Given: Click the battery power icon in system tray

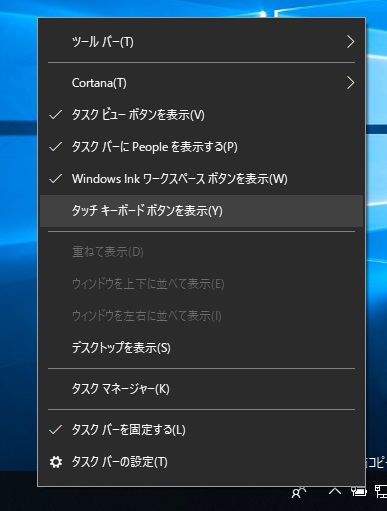Looking at the screenshot, I should 359,491.
